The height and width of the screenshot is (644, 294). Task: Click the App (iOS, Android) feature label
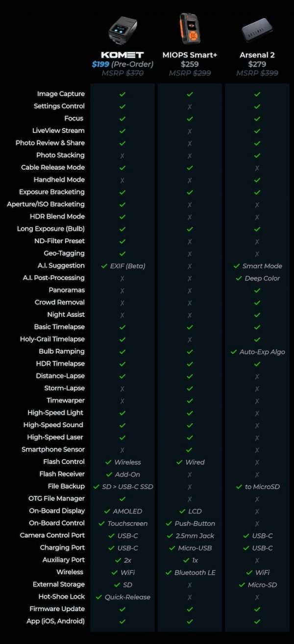coord(57,621)
